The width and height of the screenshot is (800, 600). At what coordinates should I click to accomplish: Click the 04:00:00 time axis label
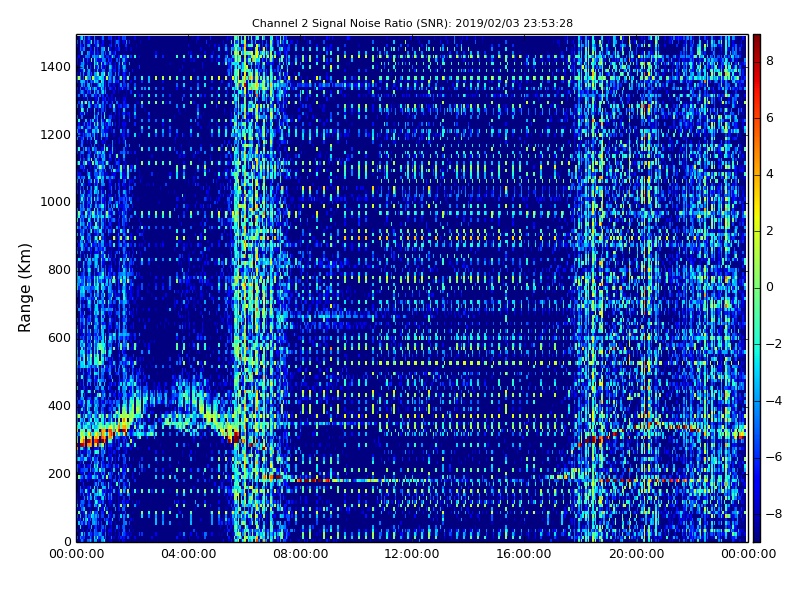coord(189,554)
